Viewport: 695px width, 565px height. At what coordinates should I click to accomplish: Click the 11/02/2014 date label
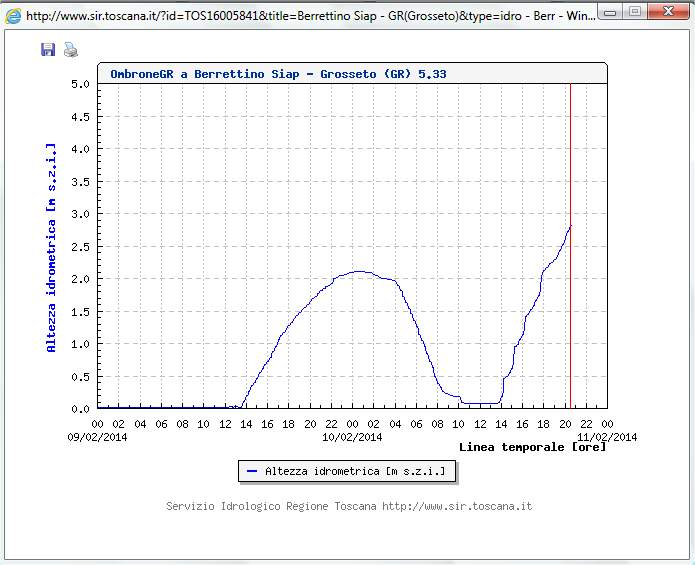point(606,436)
